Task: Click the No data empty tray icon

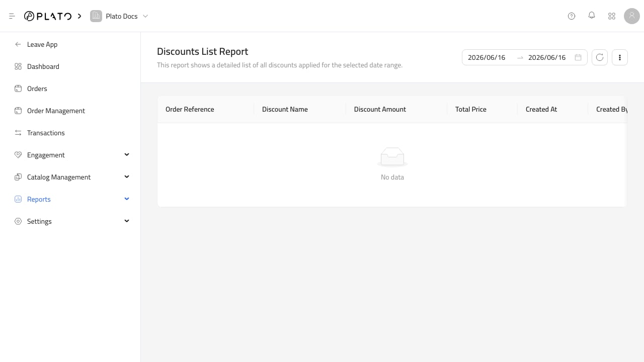Action: 392,157
